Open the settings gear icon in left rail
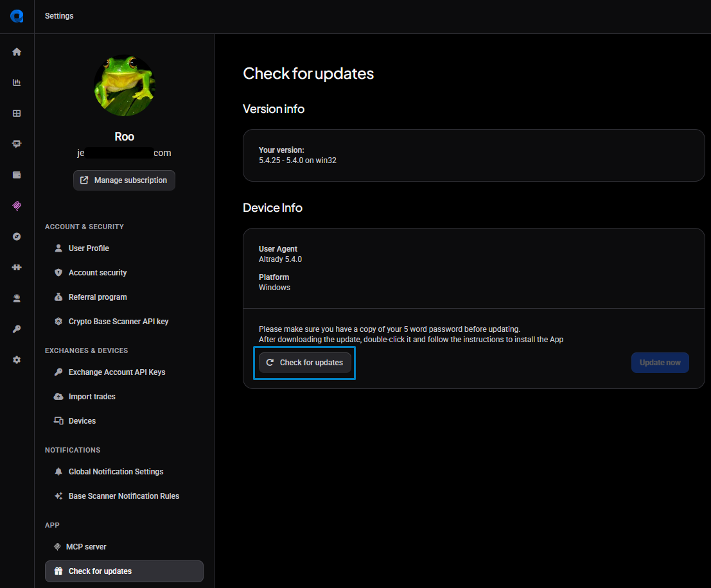Screen dimensions: 711x588 [x=17, y=360]
